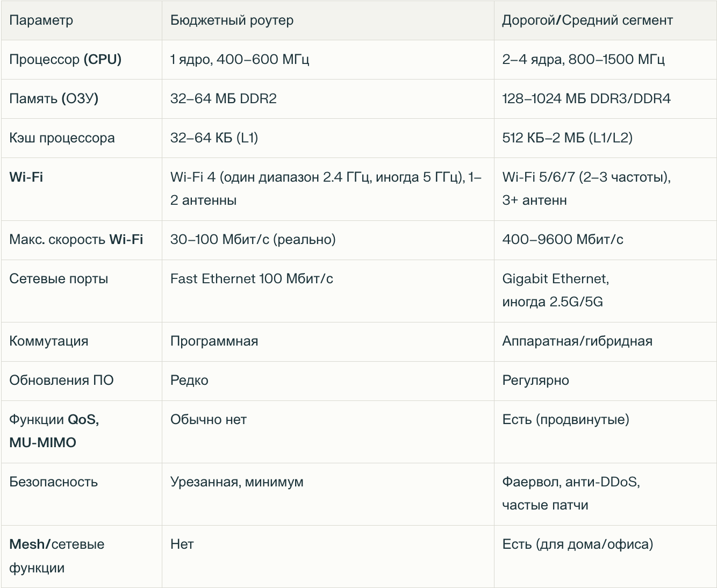Select the "Функции QoS, MU-MIMO" row label
This screenshot has width=717, height=588.
click(54, 431)
